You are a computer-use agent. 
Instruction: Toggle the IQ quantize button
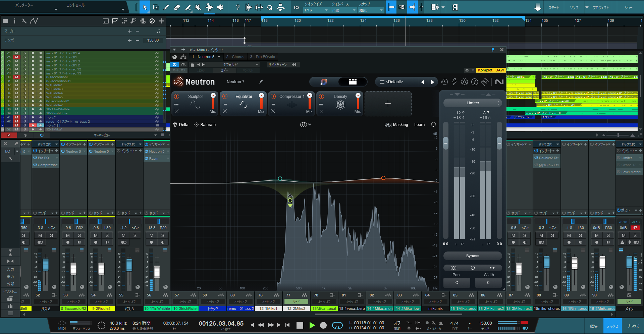[297, 7]
